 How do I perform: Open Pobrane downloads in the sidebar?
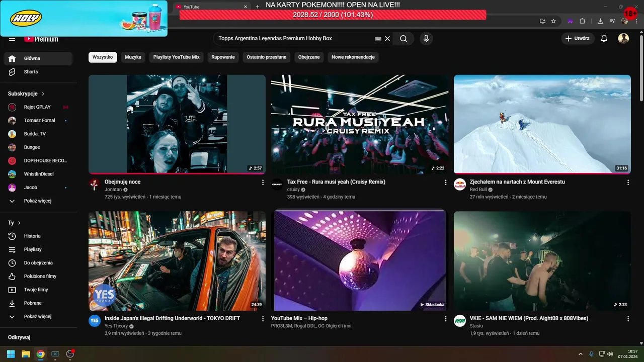pyautogui.click(x=39, y=303)
